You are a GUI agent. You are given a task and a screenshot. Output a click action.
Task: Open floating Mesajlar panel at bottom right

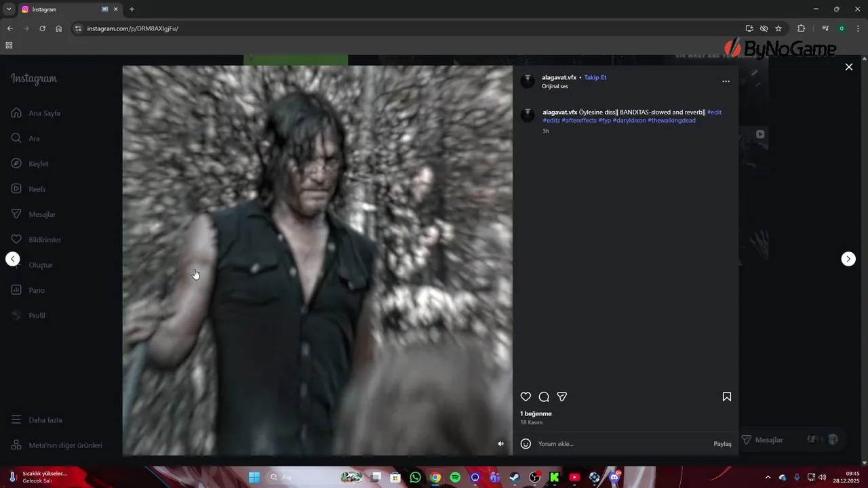[x=791, y=440]
